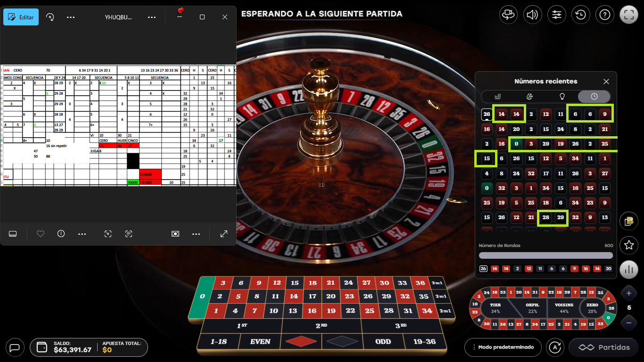Open the Partidas games lobby
Viewport: 644px width, 362px height.
point(604,347)
